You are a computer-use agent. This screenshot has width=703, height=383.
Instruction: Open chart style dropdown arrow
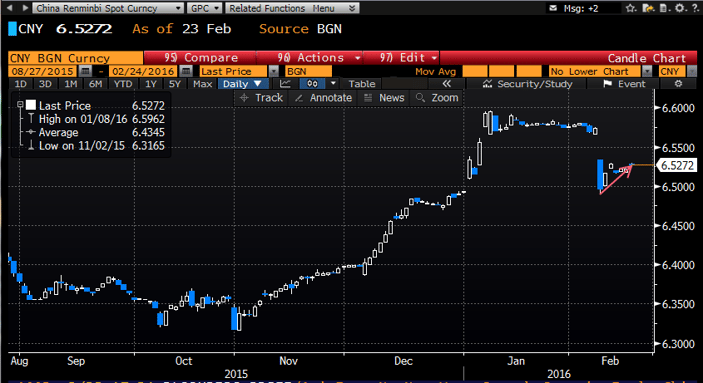(x=333, y=84)
